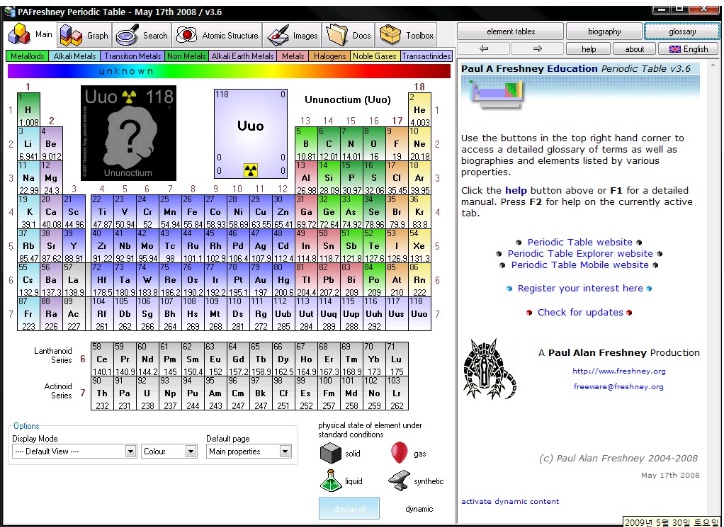Go forward with the right arrow button

point(537,48)
